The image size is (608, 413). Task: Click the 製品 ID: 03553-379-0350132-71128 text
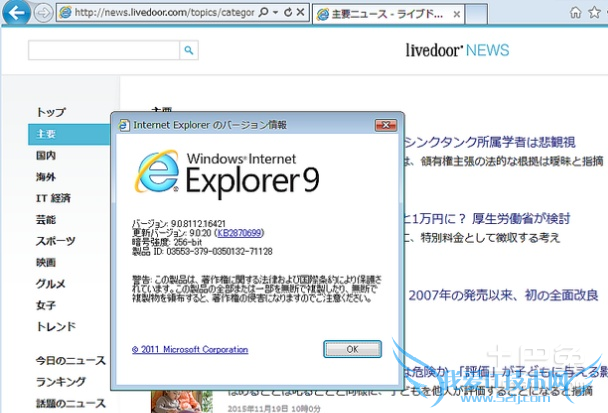[202, 252]
